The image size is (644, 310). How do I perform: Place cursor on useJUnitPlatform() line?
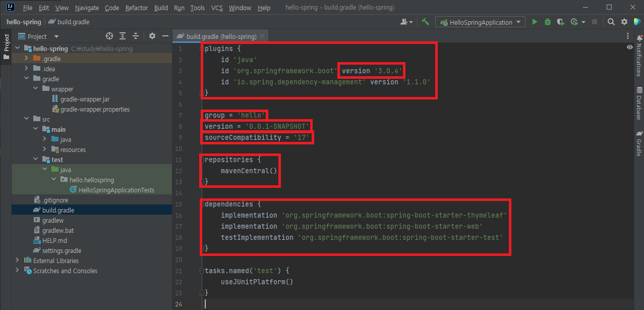[x=257, y=282]
